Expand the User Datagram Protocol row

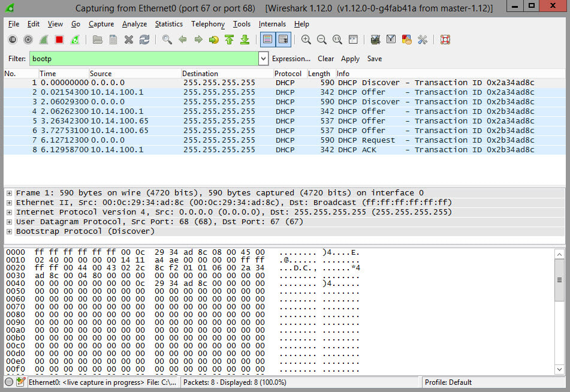pos(10,222)
